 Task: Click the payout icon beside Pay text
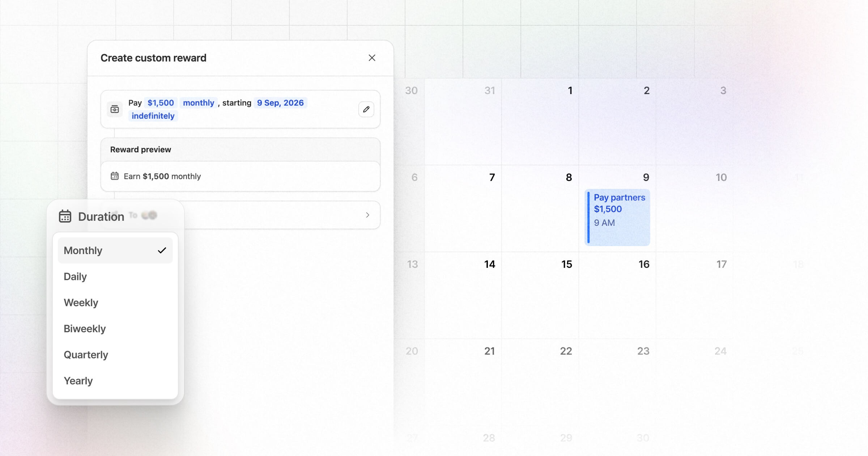coord(115,109)
